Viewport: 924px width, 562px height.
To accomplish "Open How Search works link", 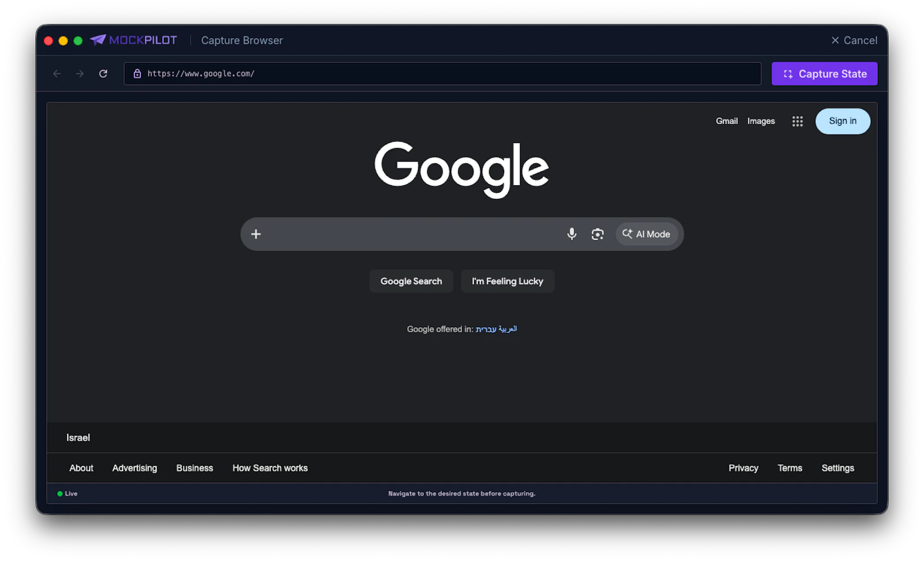I will click(270, 468).
